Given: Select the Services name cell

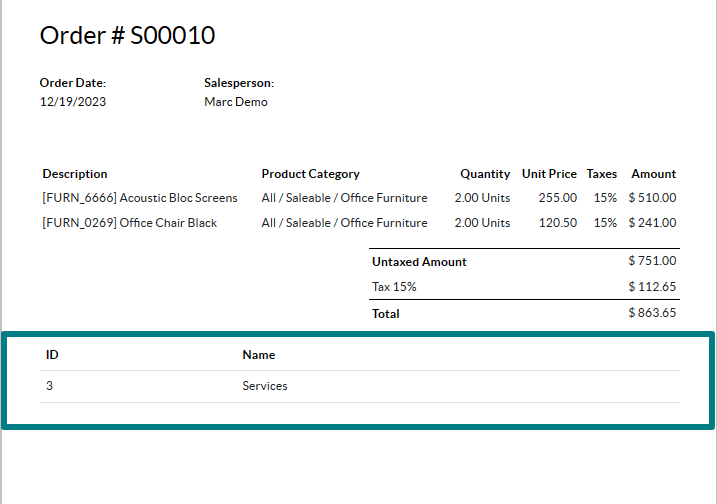Looking at the screenshot, I should coord(265,386).
